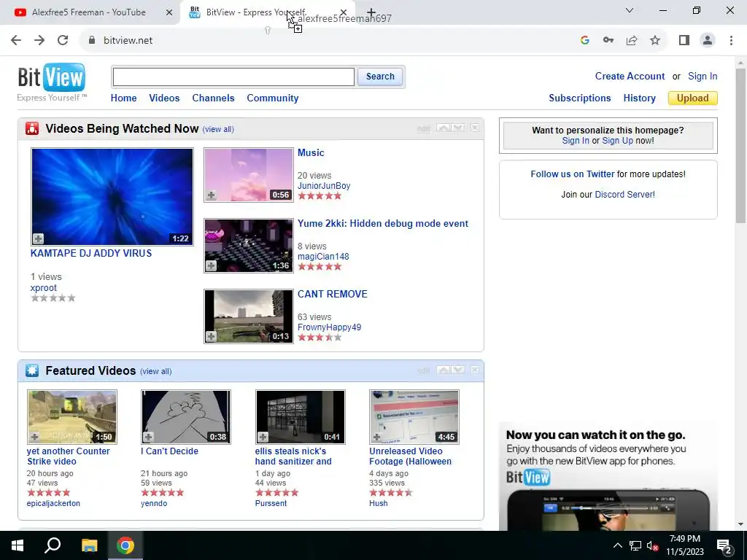
Task: Open JuniorJunBoy channel link
Action: [324, 186]
